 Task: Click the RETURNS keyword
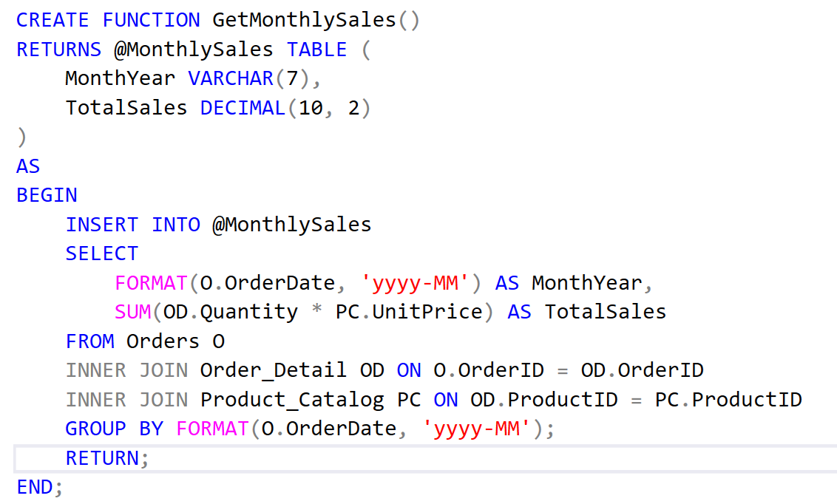58,49
